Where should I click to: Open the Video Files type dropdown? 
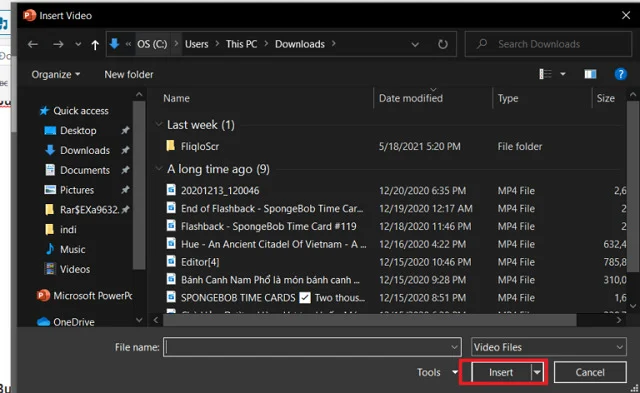tap(549, 347)
